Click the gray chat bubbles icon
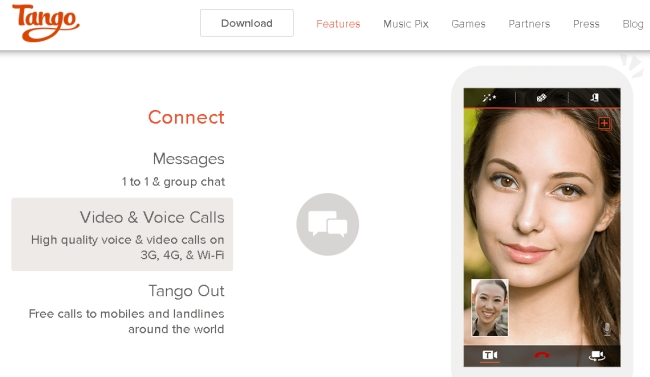650x377 pixels. 327,224
